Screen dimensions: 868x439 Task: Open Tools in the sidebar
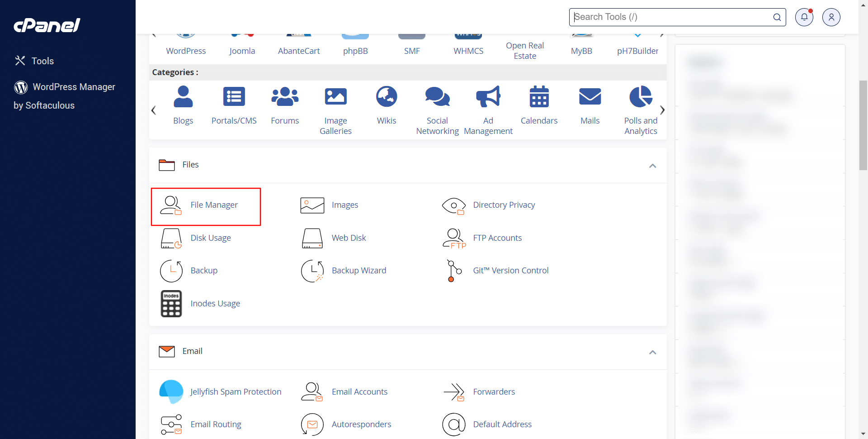point(34,61)
